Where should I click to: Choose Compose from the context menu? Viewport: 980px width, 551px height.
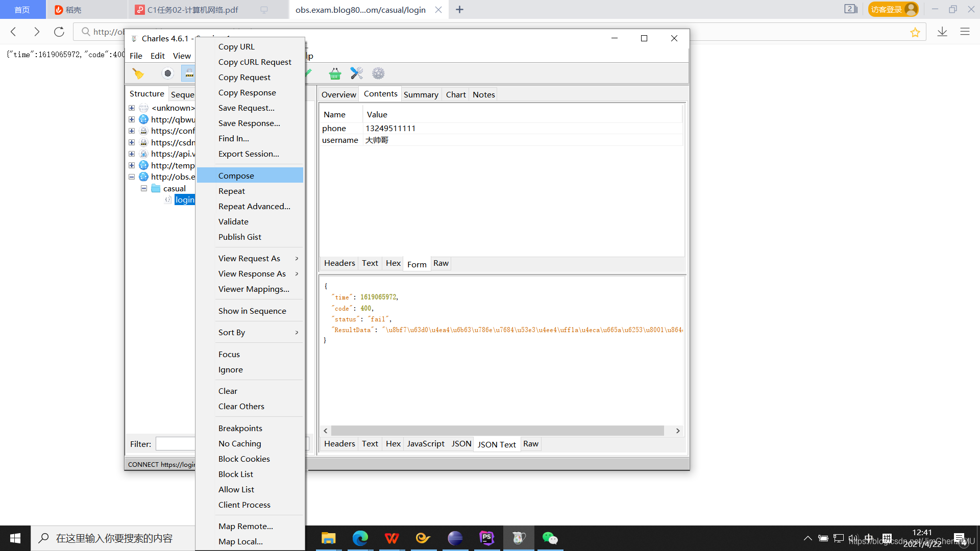pyautogui.click(x=236, y=176)
